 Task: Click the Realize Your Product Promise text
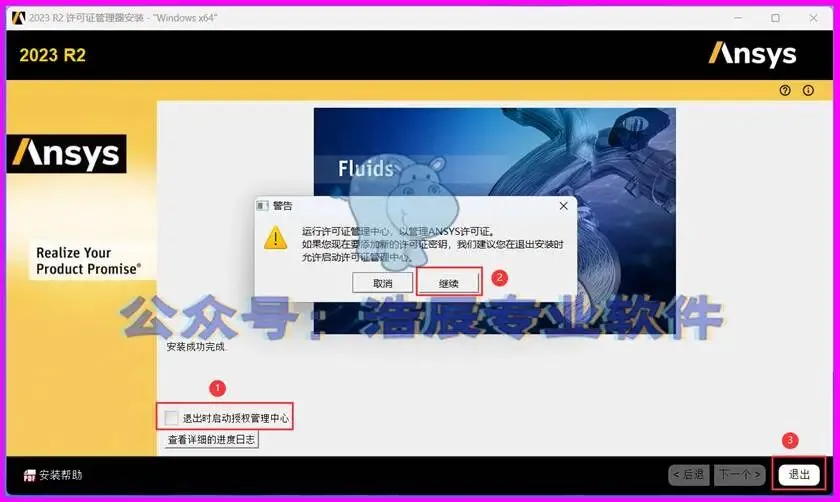pos(88,261)
